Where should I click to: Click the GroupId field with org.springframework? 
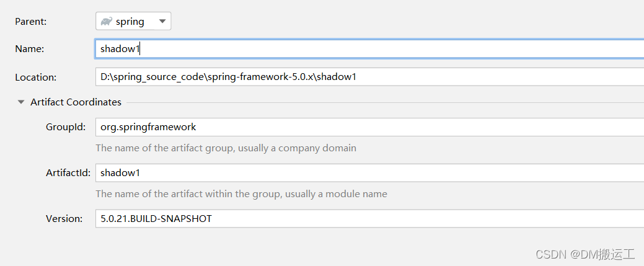[369, 127]
